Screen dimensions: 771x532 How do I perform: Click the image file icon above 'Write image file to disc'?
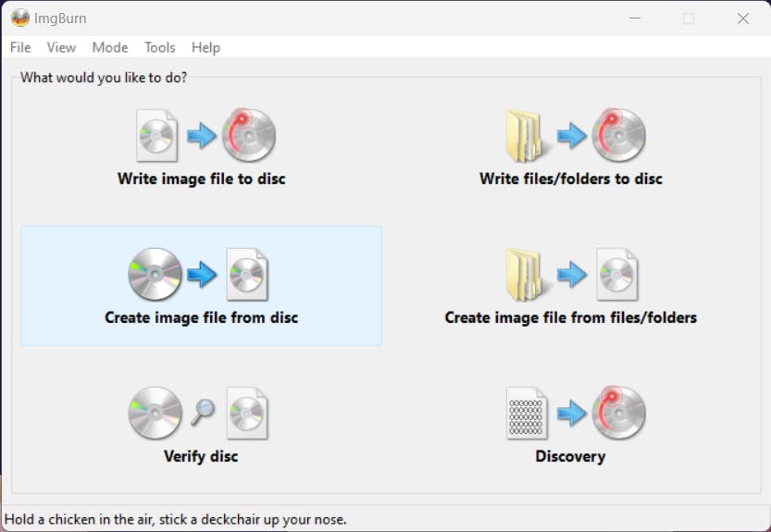(156, 135)
